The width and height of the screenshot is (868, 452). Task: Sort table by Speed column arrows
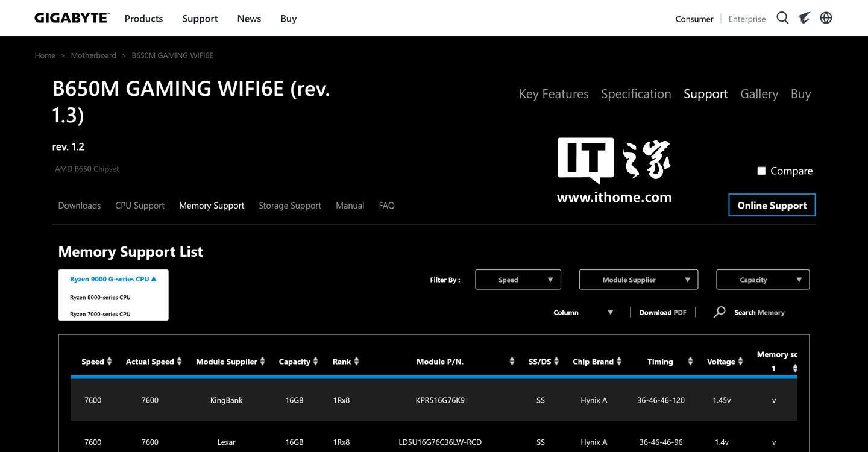click(109, 362)
